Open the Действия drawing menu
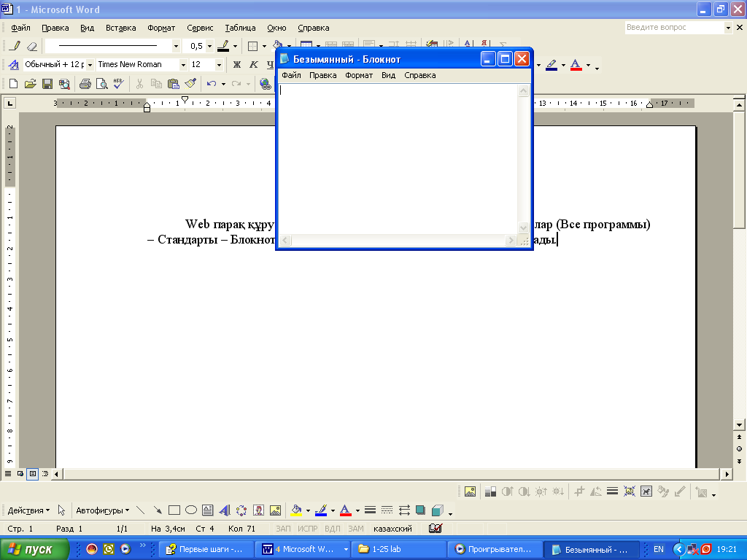The width and height of the screenshot is (747, 560). (x=28, y=510)
